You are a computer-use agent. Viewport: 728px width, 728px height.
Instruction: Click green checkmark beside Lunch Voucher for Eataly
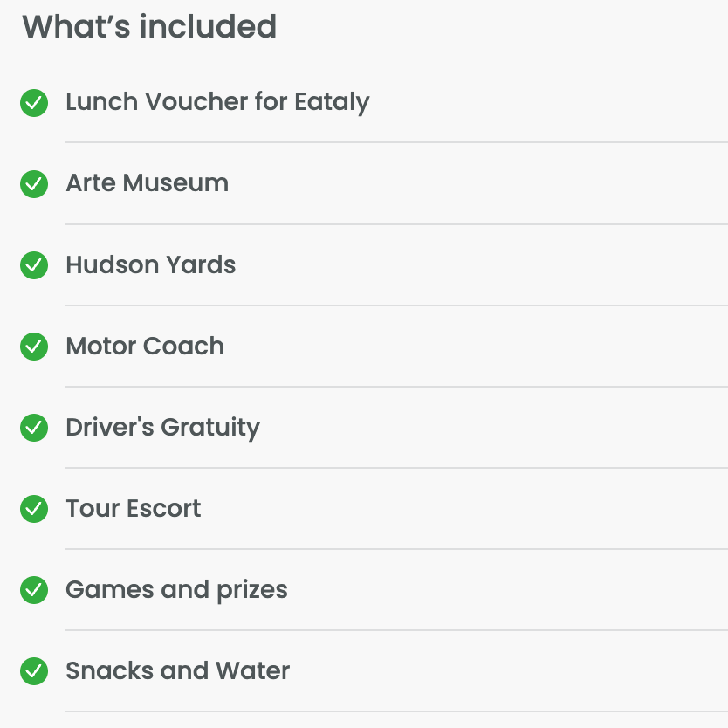34,103
